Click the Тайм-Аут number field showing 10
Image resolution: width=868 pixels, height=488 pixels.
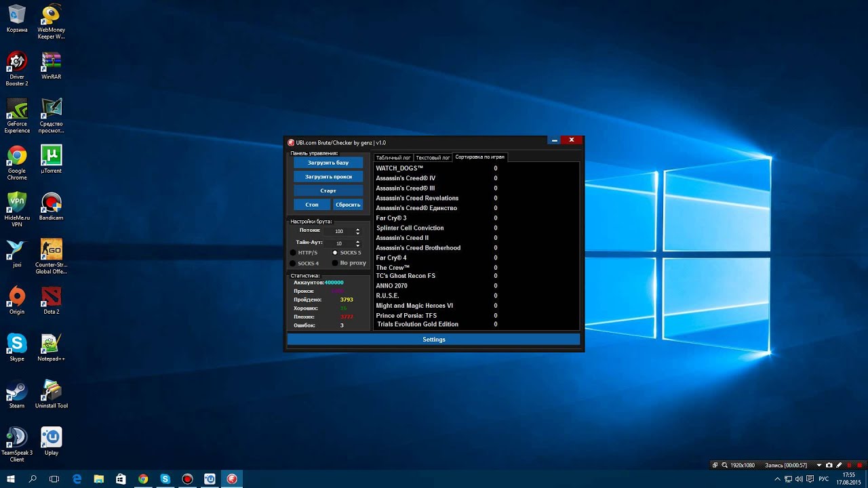pyautogui.click(x=339, y=243)
